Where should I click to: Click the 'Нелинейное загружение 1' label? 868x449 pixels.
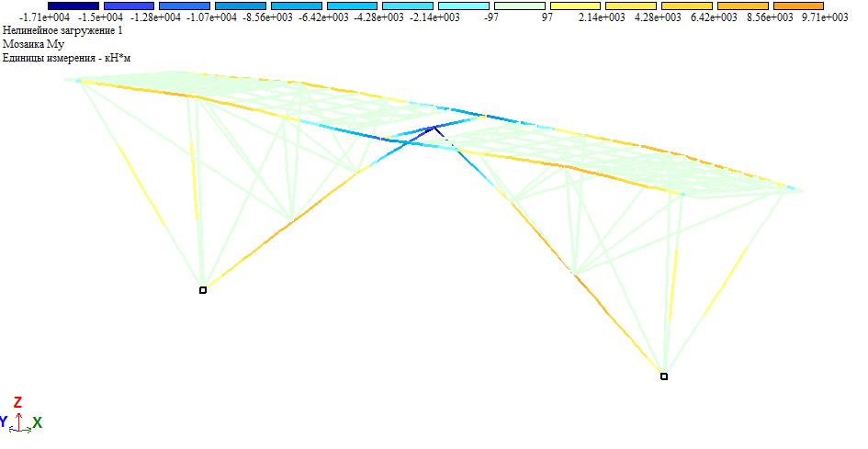pyautogui.click(x=62, y=31)
